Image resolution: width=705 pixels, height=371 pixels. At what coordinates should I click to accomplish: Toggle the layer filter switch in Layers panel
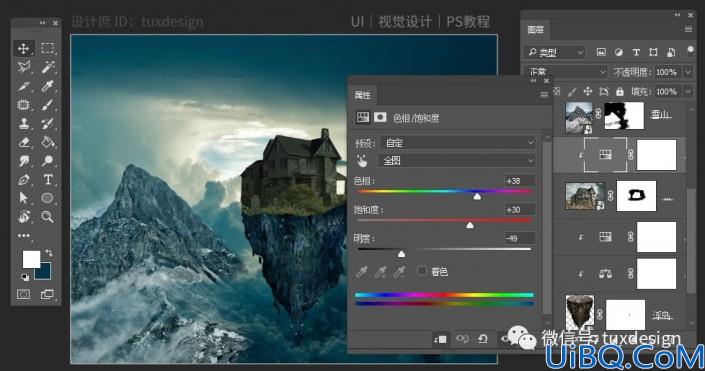690,51
